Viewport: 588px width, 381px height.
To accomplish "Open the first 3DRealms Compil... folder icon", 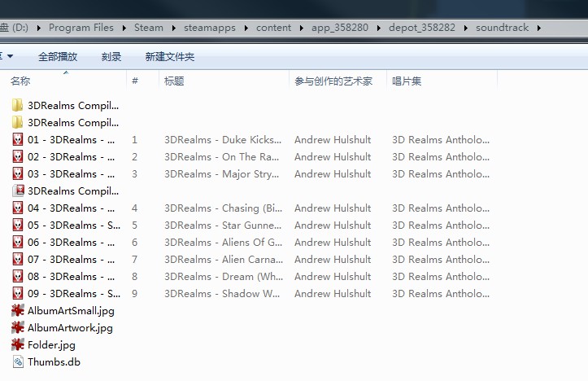I will [x=17, y=106].
